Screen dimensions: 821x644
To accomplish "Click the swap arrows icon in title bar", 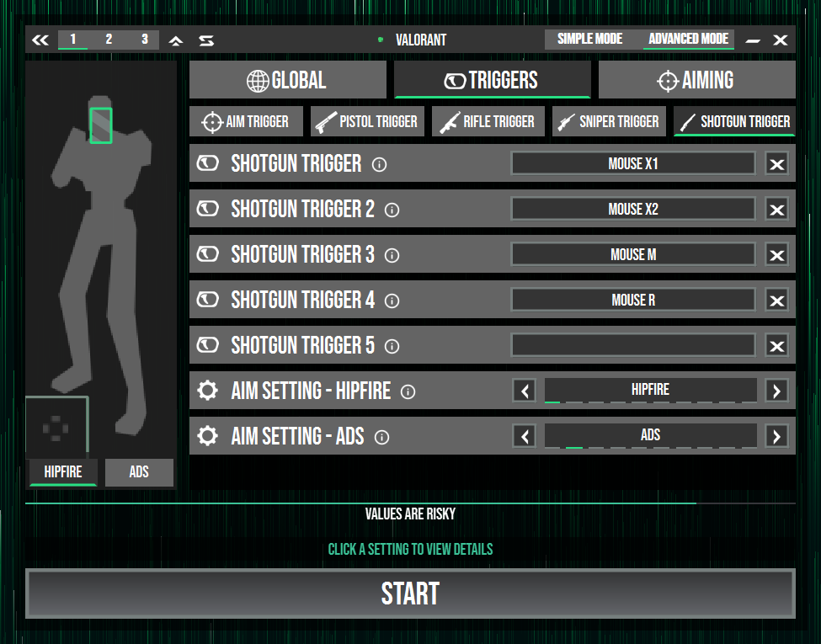I will point(206,40).
